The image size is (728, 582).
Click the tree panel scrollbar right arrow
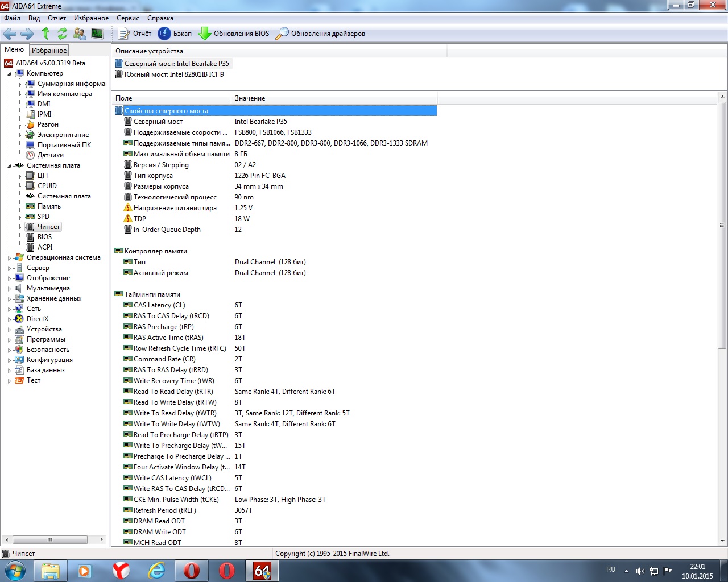tap(101, 539)
